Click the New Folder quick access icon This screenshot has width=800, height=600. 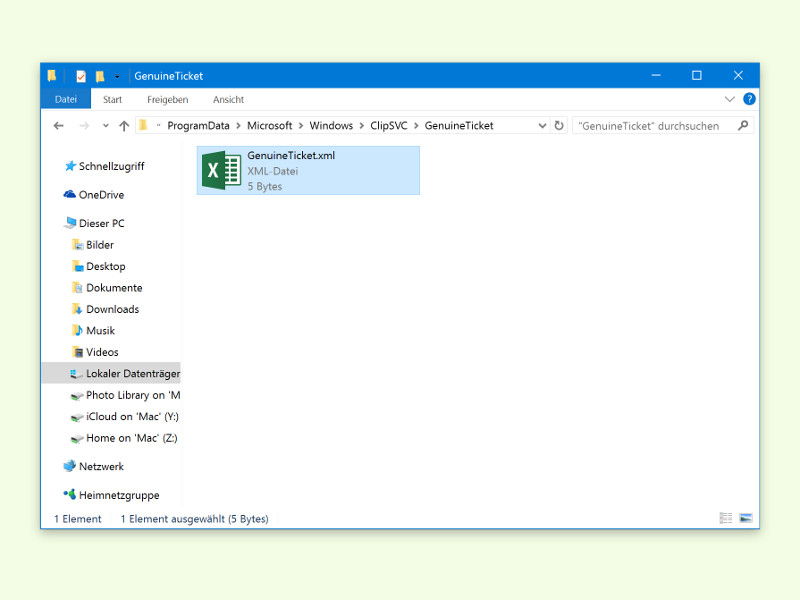(x=99, y=76)
